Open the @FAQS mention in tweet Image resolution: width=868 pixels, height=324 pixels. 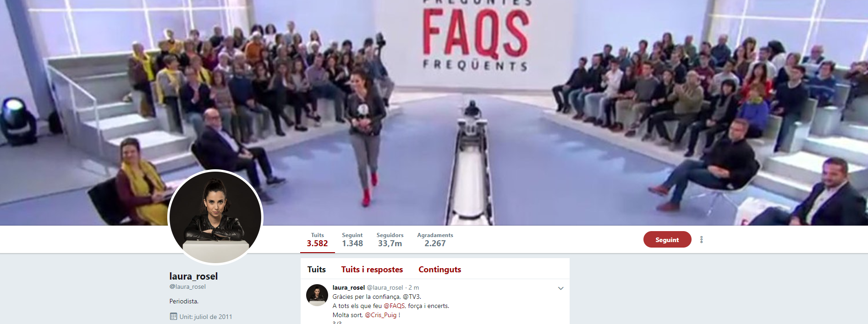tap(394, 306)
